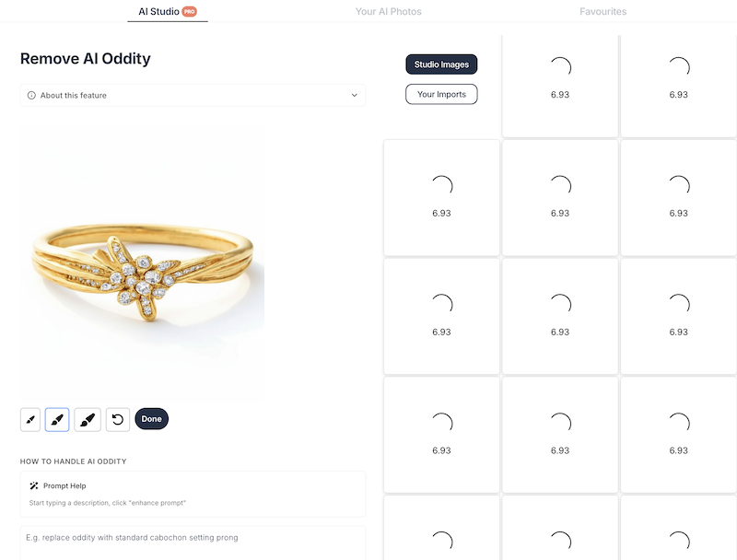737x560 pixels.
Task: Switch to Studio Images view
Action: [x=441, y=64]
